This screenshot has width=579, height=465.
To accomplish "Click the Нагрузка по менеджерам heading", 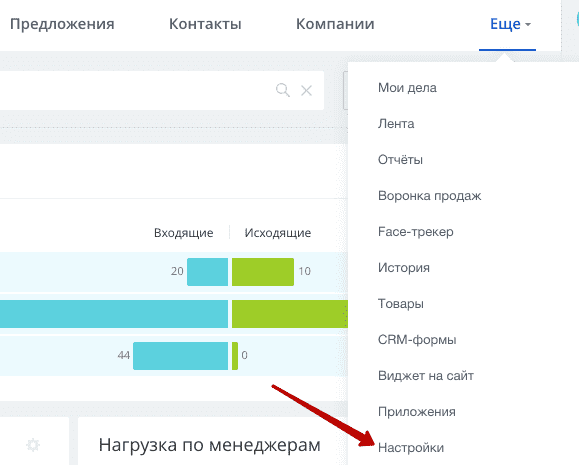I will click(209, 445).
